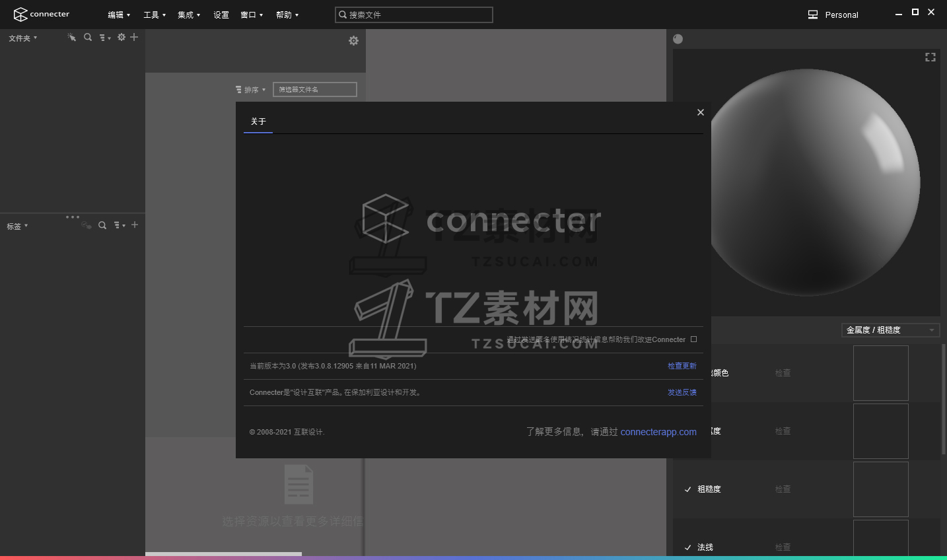
Task: Open the 集成 menu
Action: pyautogui.click(x=189, y=15)
